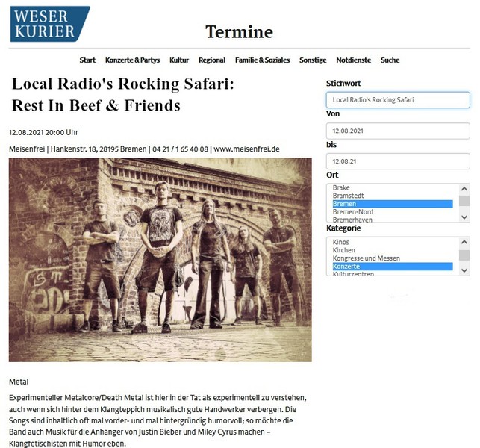Screen dimensions: 480x448
Task: Open the band photo
Action: 160,260
